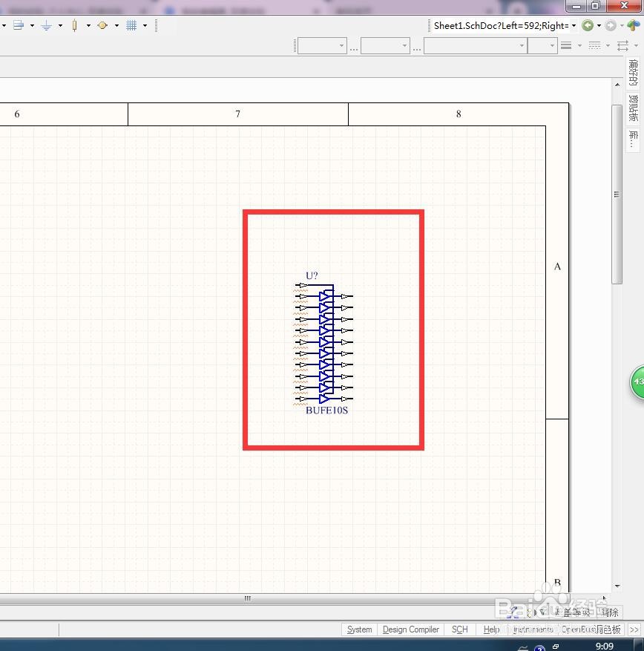This screenshot has width=644, height=651.
Task: Click the 遮盖等级 mask level button
Action: pyautogui.click(x=573, y=612)
